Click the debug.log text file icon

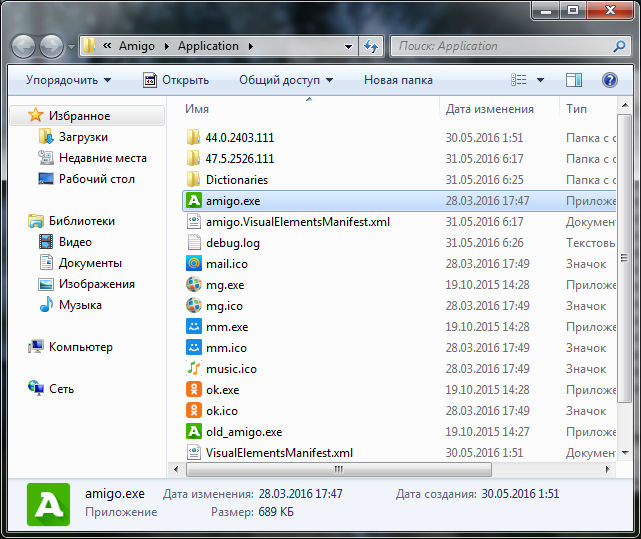(x=194, y=243)
